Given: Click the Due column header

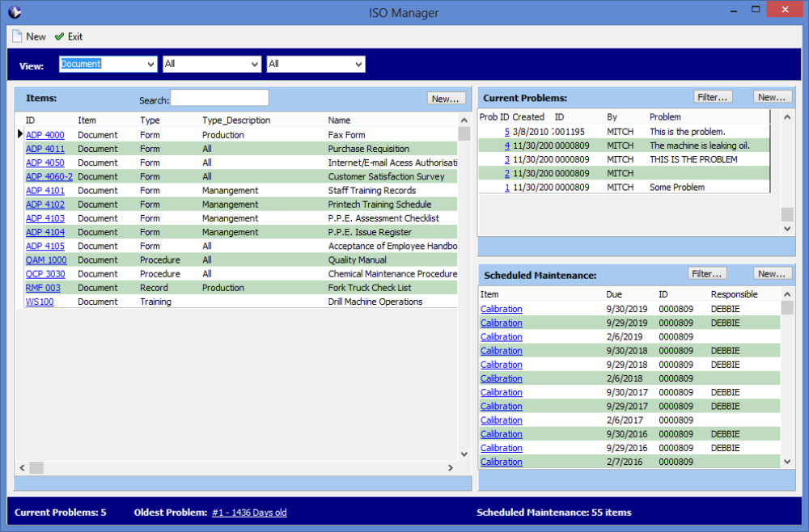Looking at the screenshot, I should coord(614,294).
